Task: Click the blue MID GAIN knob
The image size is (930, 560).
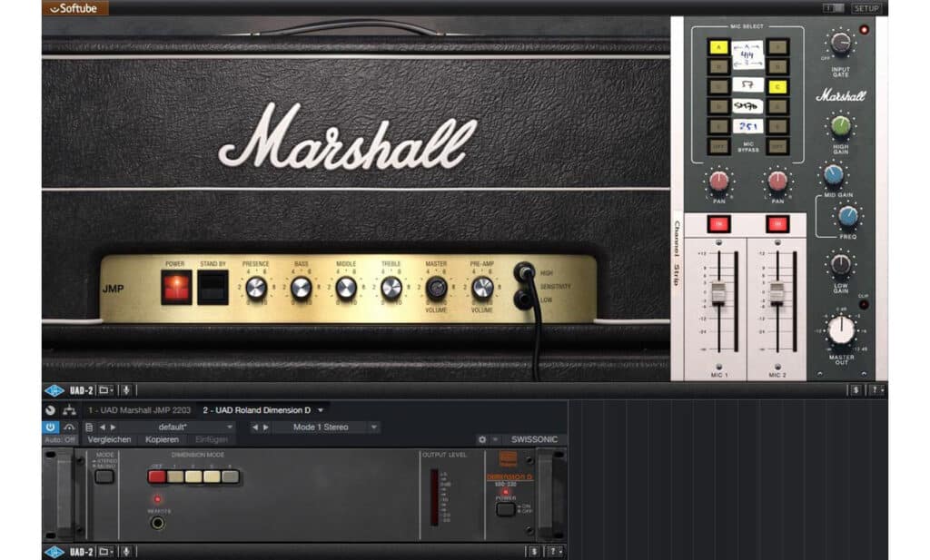Action: pos(834,174)
